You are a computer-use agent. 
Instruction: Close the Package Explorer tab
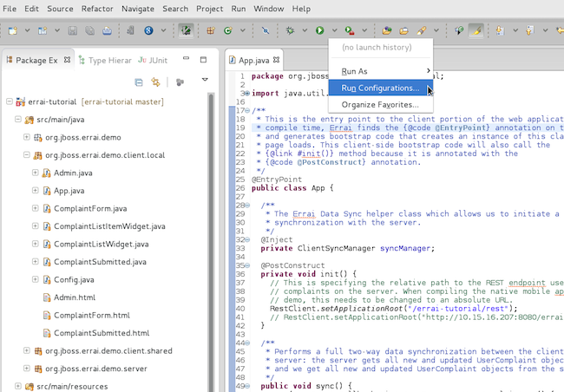click(x=66, y=60)
